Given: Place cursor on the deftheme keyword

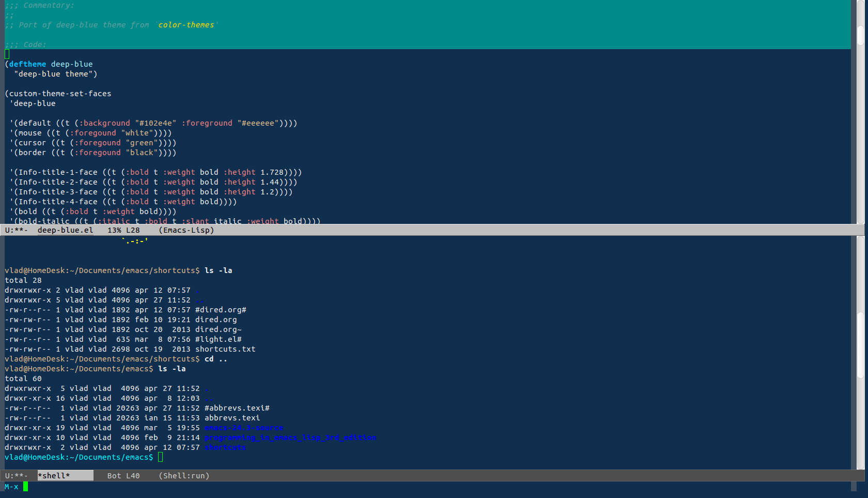Looking at the screenshot, I should (x=27, y=64).
